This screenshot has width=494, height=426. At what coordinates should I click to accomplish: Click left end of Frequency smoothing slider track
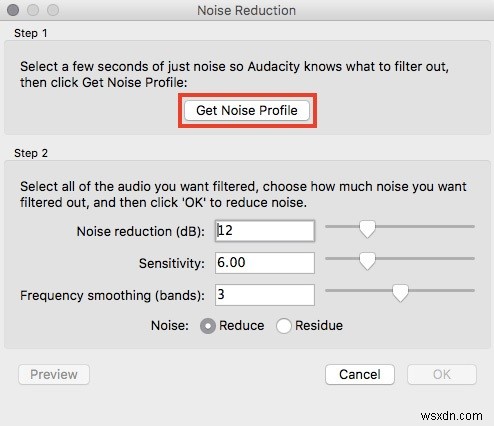328,290
